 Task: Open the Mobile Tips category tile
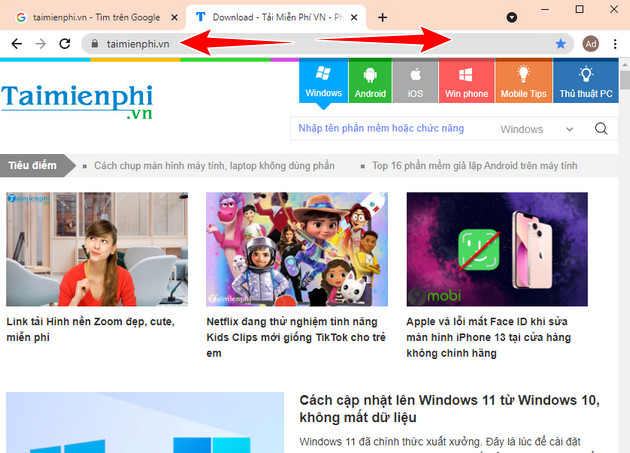(524, 81)
